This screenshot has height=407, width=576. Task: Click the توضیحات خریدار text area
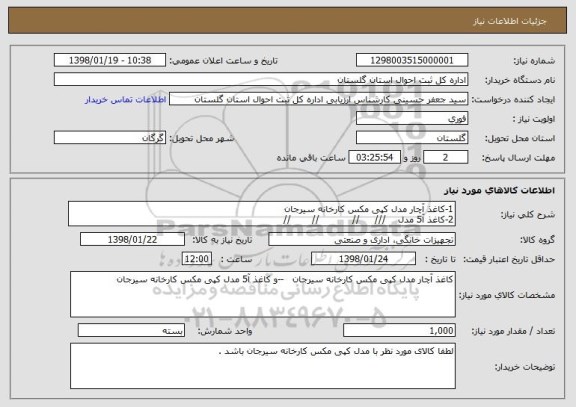263,366
